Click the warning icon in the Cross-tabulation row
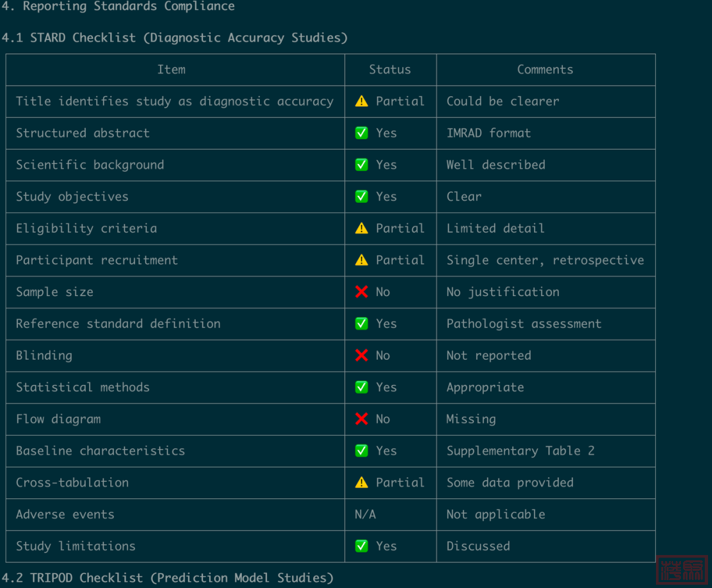Viewport: 712px width, 588px height. (x=361, y=483)
